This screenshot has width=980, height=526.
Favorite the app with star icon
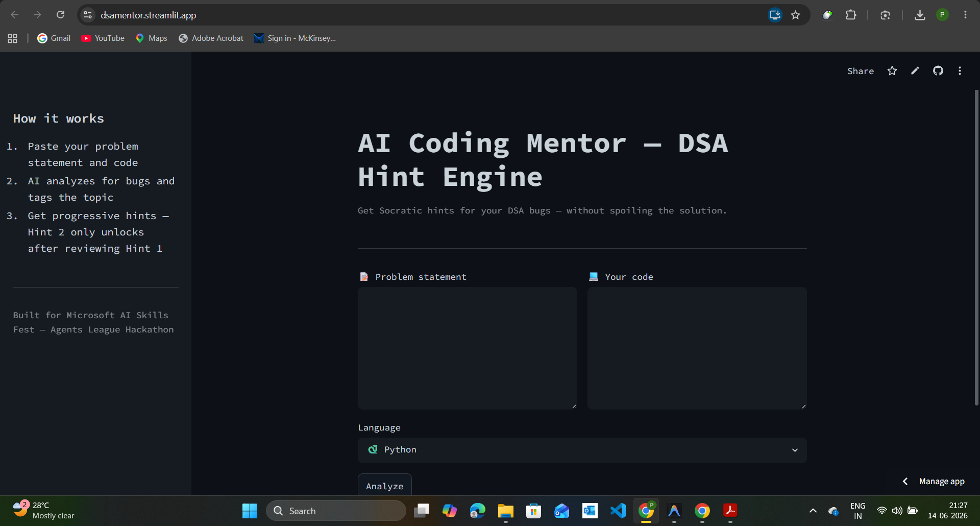(x=892, y=71)
